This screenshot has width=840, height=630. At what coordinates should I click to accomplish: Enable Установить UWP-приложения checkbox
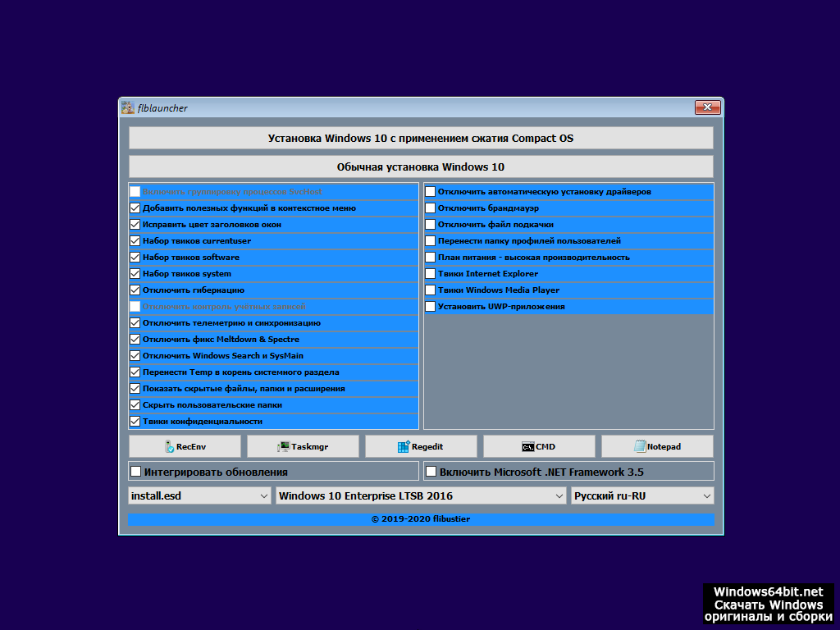tap(431, 307)
